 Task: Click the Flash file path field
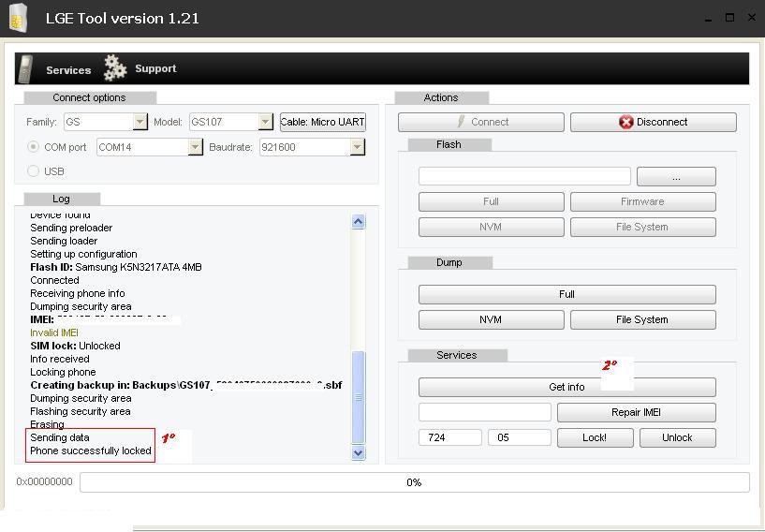coord(524,176)
